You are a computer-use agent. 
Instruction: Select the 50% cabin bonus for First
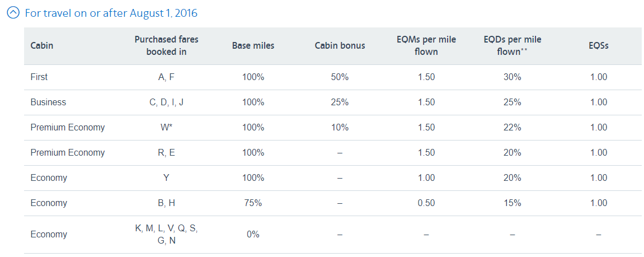[340, 77]
